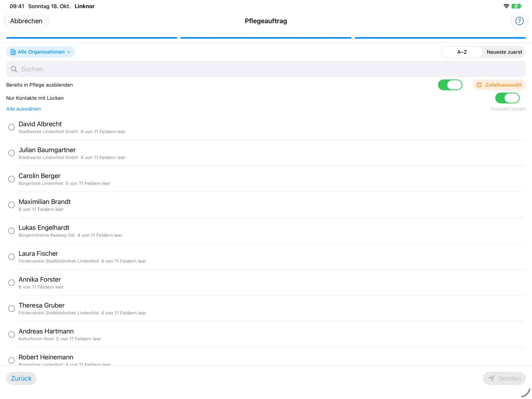Tap the Senden button
Image resolution: width=532 pixels, height=399 pixels.
[504, 378]
